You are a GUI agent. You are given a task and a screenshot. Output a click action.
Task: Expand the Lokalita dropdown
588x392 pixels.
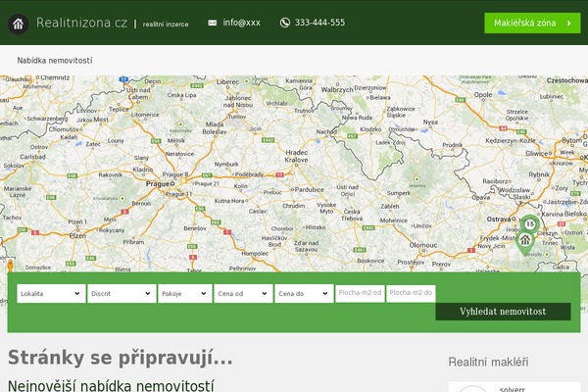coord(51,293)
